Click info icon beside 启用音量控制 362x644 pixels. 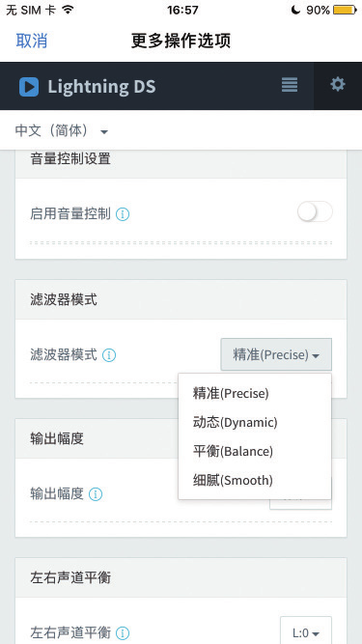[123, 214]
